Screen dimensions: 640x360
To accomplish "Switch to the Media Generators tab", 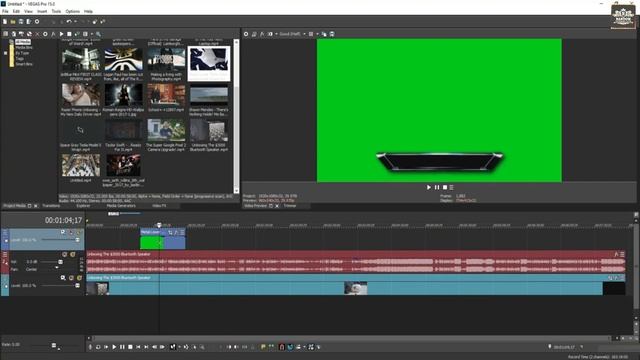I will (121, 206).
